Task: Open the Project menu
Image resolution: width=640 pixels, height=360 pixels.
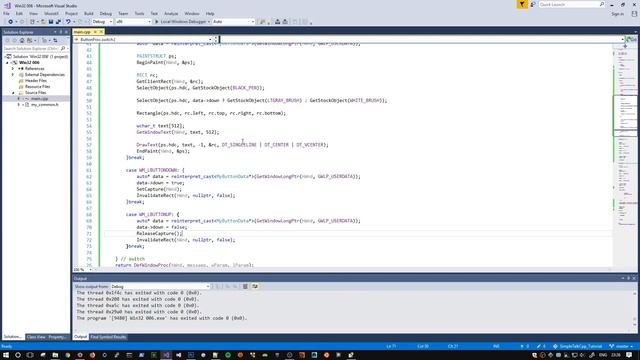Action: click(71, 13)
